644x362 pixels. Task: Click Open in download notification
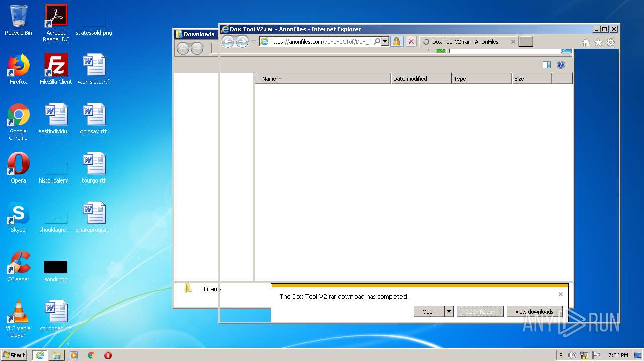tap(429, 312)
